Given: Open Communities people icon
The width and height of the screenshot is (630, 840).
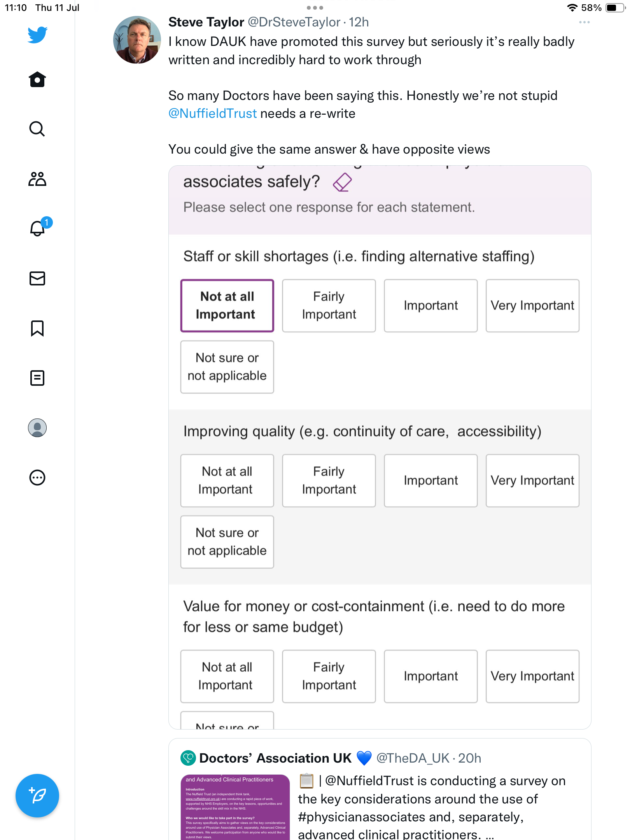Looking at the screenshot, I should pos(37,179).
